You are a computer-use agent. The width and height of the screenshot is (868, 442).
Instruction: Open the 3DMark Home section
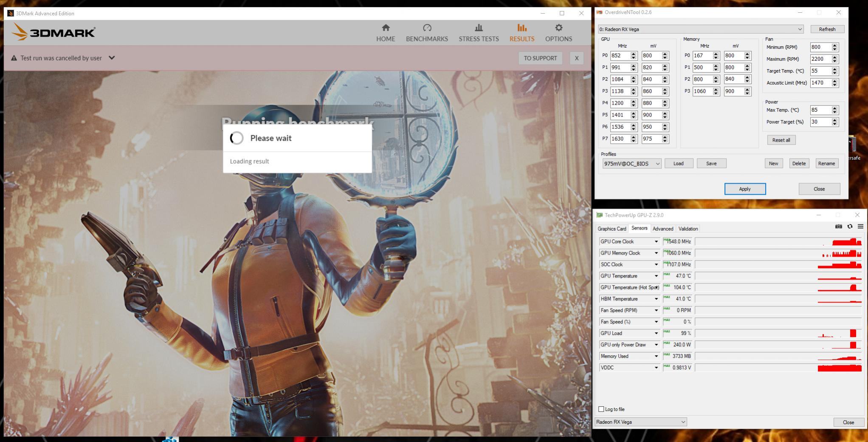(386, 33)
